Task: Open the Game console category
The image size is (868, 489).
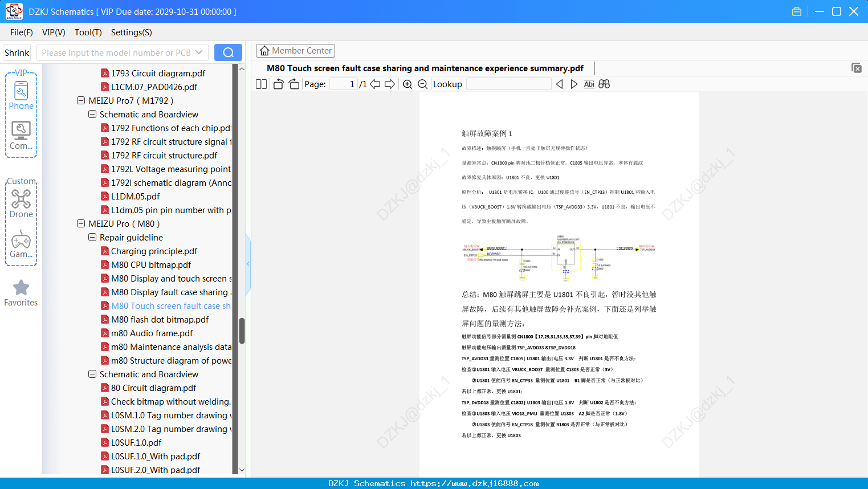Action: [21, 244]
